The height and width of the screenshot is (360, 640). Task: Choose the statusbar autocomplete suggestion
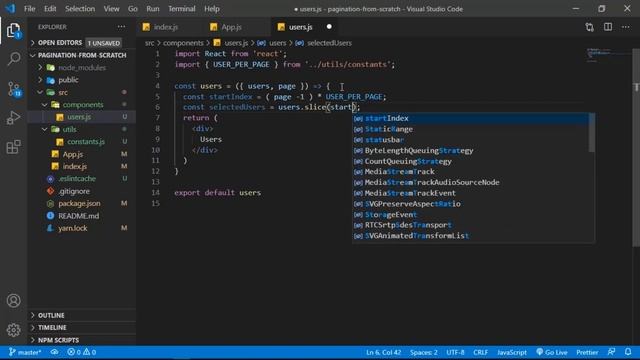tap(471, 140)
